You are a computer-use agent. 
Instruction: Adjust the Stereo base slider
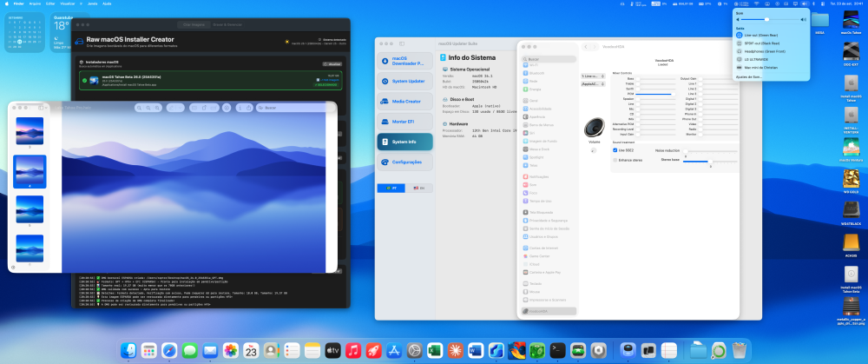[x=710, y=162]
